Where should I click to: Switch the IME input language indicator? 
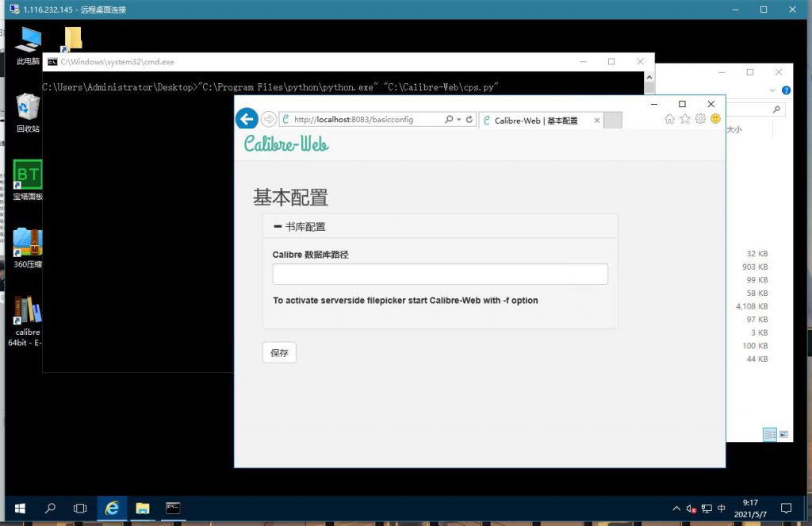(720, 509)
